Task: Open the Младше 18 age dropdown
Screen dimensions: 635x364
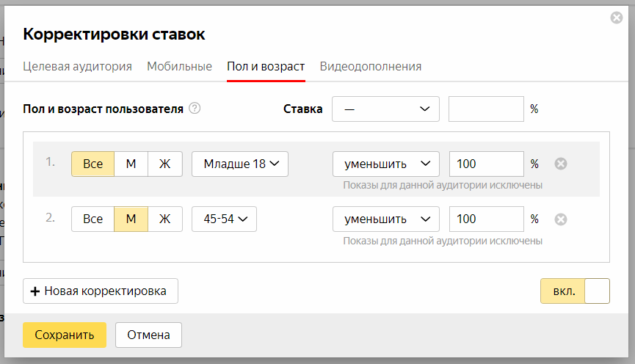Action: pyautogui.click(x=240, y=164)
